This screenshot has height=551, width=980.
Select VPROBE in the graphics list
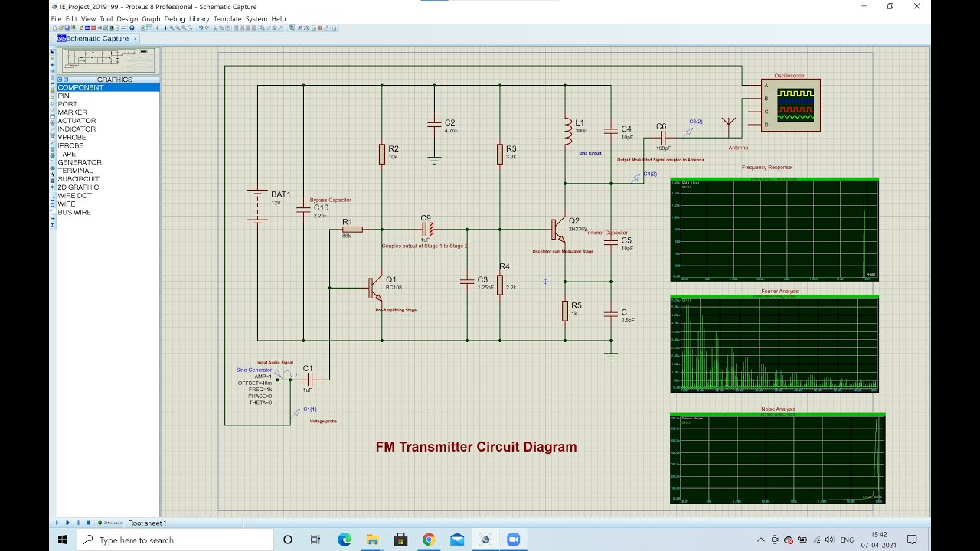(x=108, y=137)
